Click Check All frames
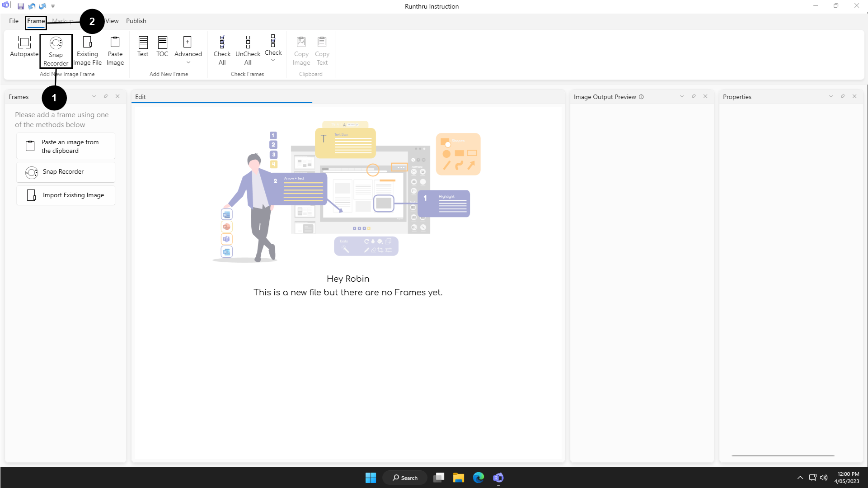This screenshot has height=488, width=868. click(222, 51)
